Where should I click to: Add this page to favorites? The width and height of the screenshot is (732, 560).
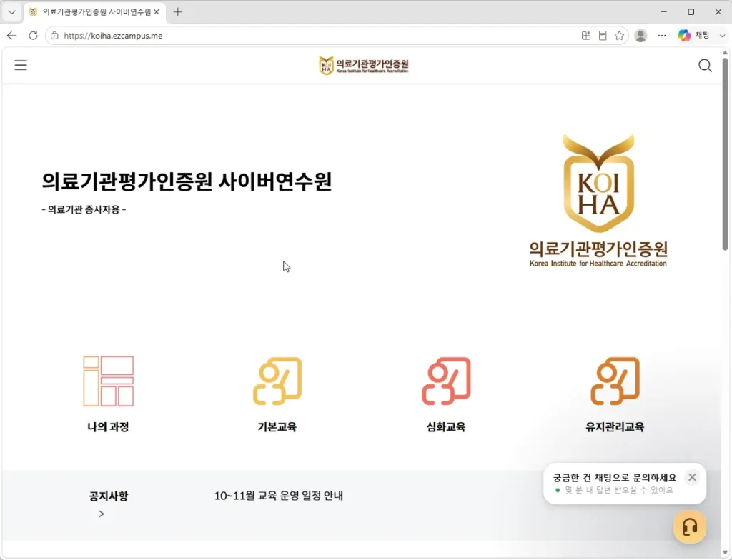(620, 36)
